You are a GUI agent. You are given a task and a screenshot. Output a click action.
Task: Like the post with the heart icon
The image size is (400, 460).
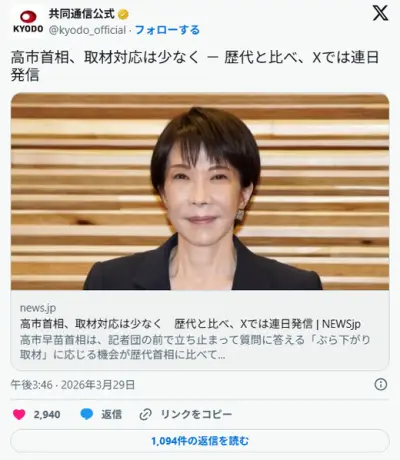pos(19,414)
